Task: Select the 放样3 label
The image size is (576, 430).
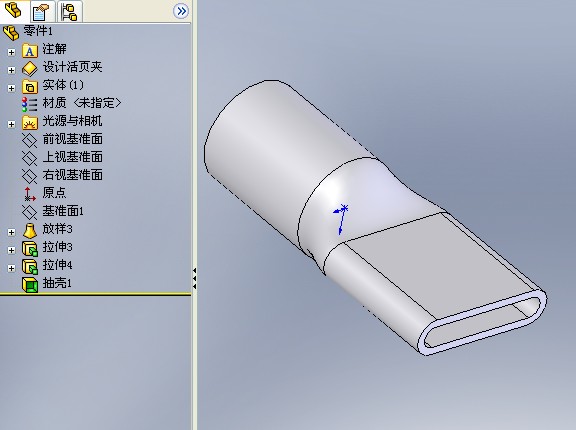Action: 57,229
